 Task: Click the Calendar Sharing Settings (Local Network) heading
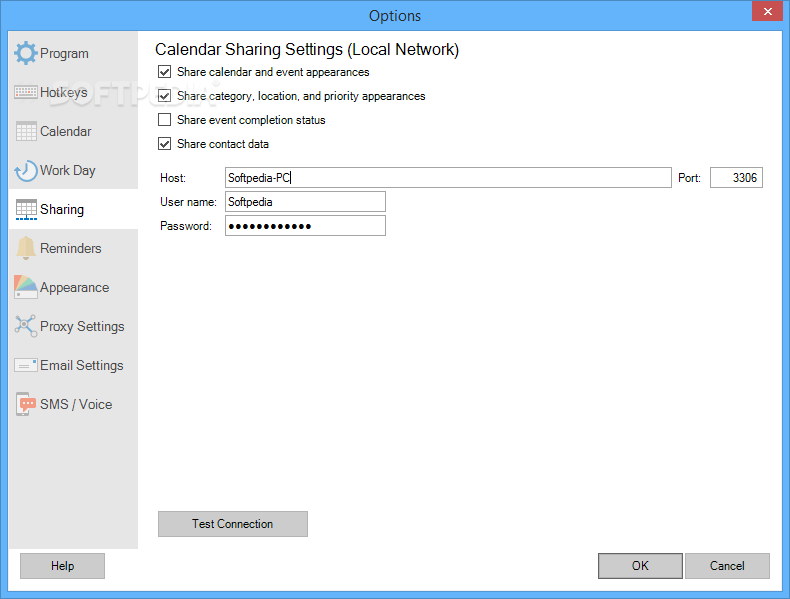[307, 49]
